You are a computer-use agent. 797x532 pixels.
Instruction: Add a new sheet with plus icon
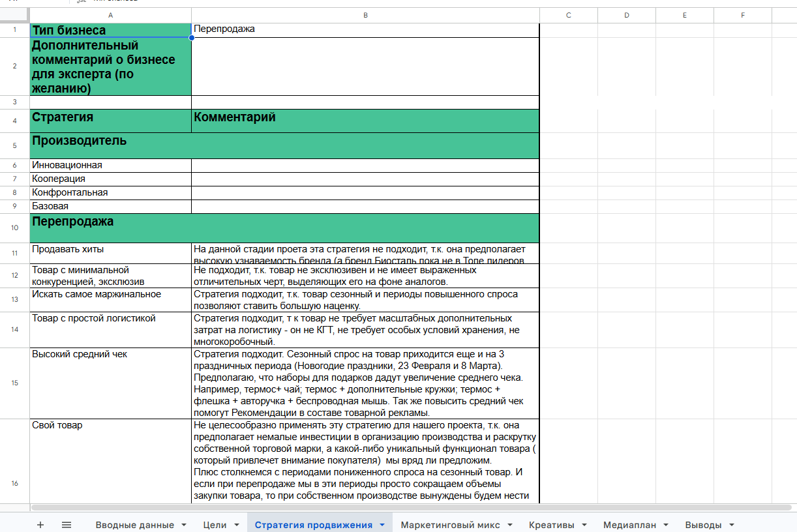(x=40, y=525)
